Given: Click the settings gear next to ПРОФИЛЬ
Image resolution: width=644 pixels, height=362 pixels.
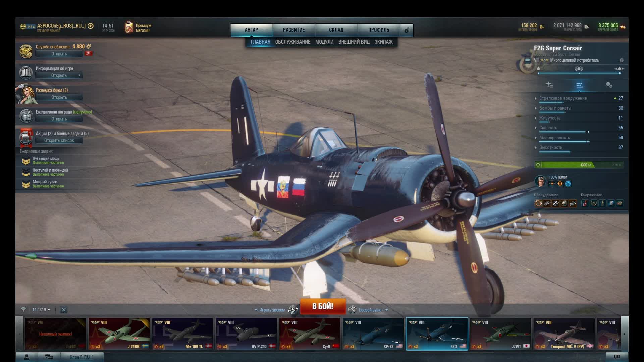Looking at the screenshot, I should (407, 30).
